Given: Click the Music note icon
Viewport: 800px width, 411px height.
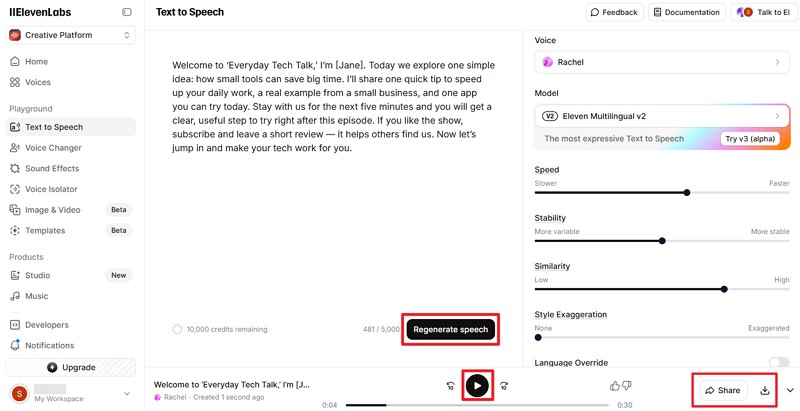Looking at the screenshot, I should click(x=15, y=296).
